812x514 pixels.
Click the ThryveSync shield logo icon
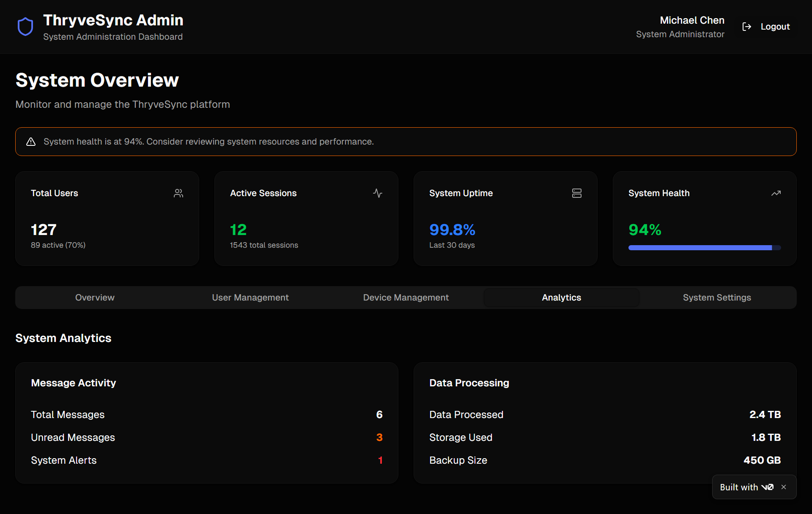click(x=25, y=27)
